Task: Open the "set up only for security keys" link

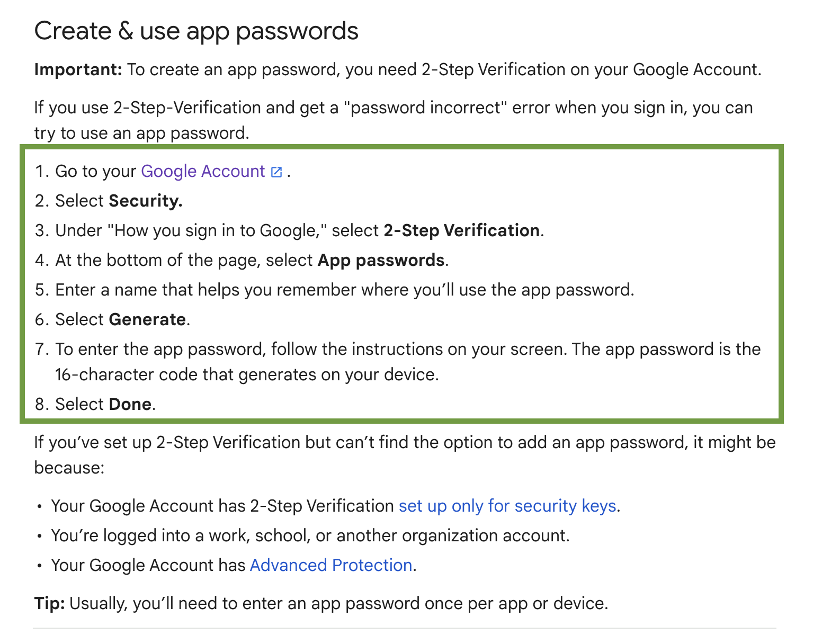Action: click(x=507, y=506)
